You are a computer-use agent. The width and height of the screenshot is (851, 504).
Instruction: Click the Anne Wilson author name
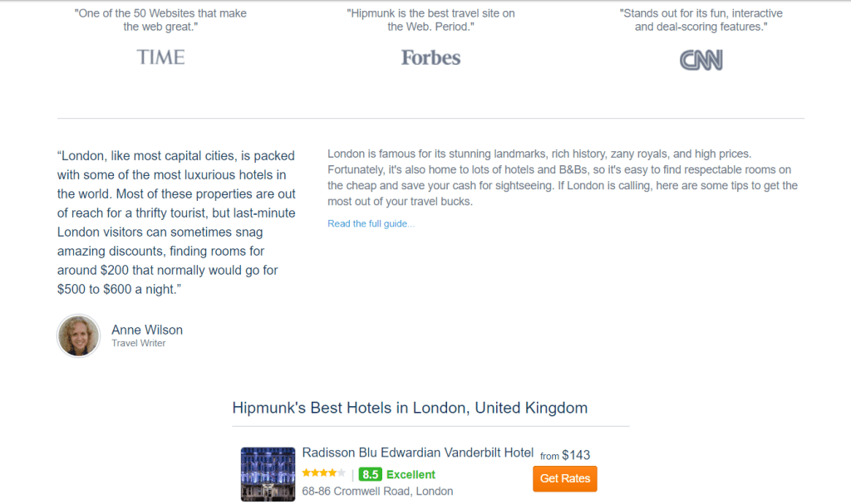click(147, 330)
